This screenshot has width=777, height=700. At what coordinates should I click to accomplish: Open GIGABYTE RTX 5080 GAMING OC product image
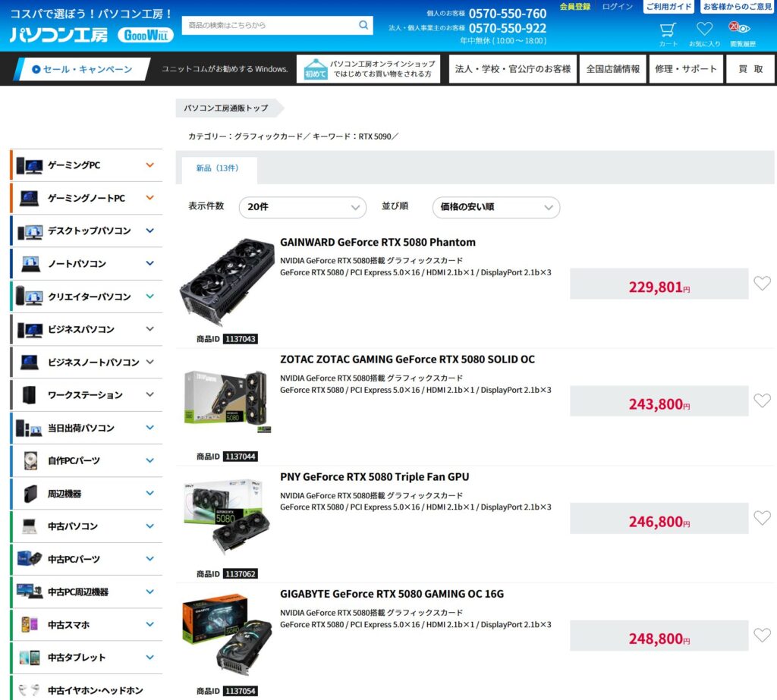pyautogui.click(x=227, y=636)
